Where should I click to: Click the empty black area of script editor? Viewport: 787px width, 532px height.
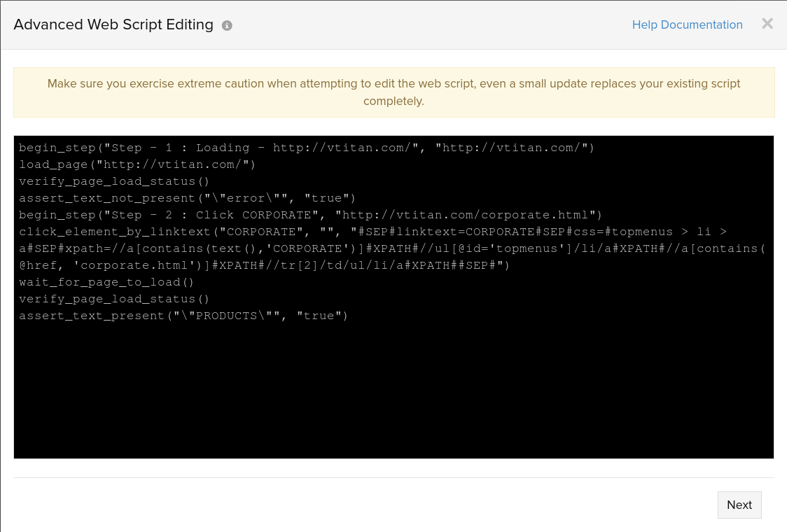tap(393, 392)
